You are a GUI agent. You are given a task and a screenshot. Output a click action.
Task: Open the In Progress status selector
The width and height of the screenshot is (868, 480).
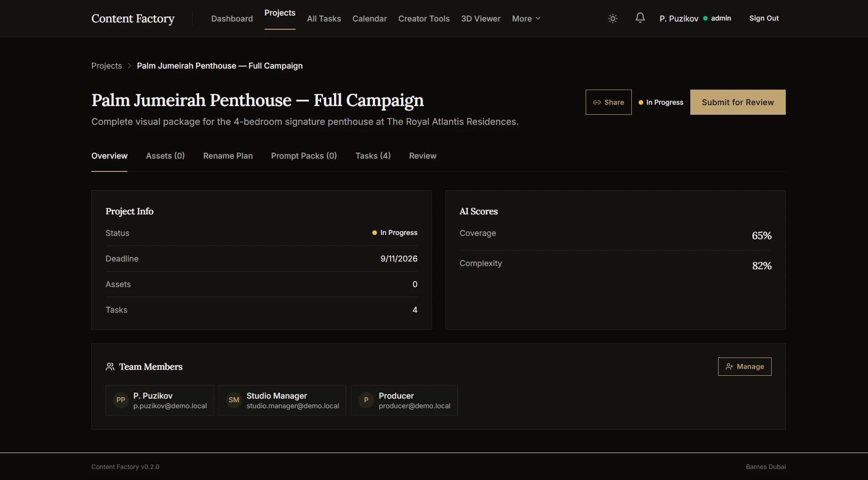(x=661, y=102)
